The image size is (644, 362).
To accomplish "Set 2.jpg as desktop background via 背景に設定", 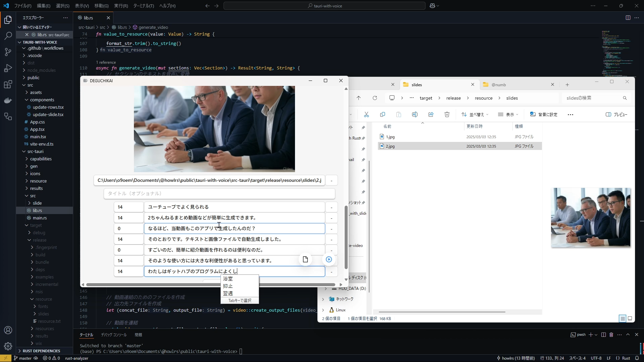I will point(544,114).
